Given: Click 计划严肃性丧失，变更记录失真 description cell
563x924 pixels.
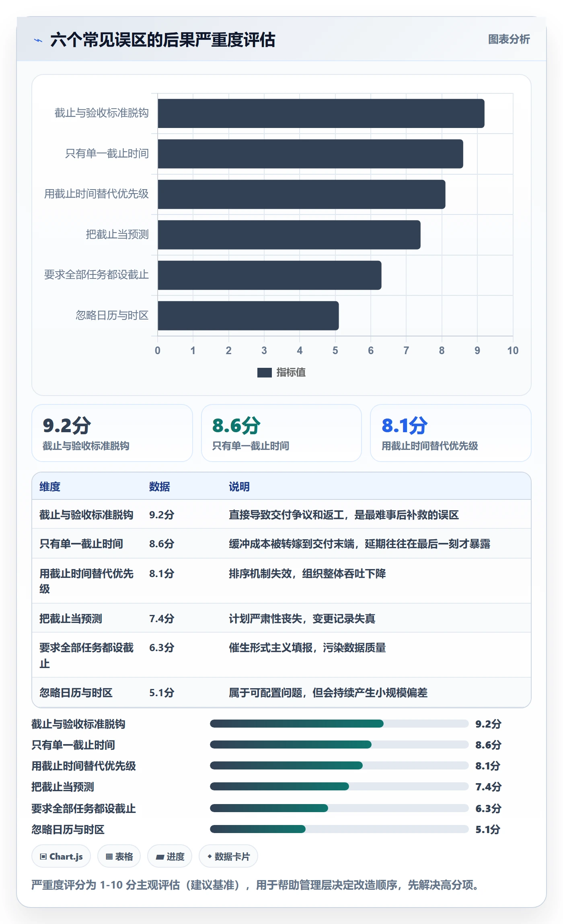Looking at the screenshot, I should 302,619.
